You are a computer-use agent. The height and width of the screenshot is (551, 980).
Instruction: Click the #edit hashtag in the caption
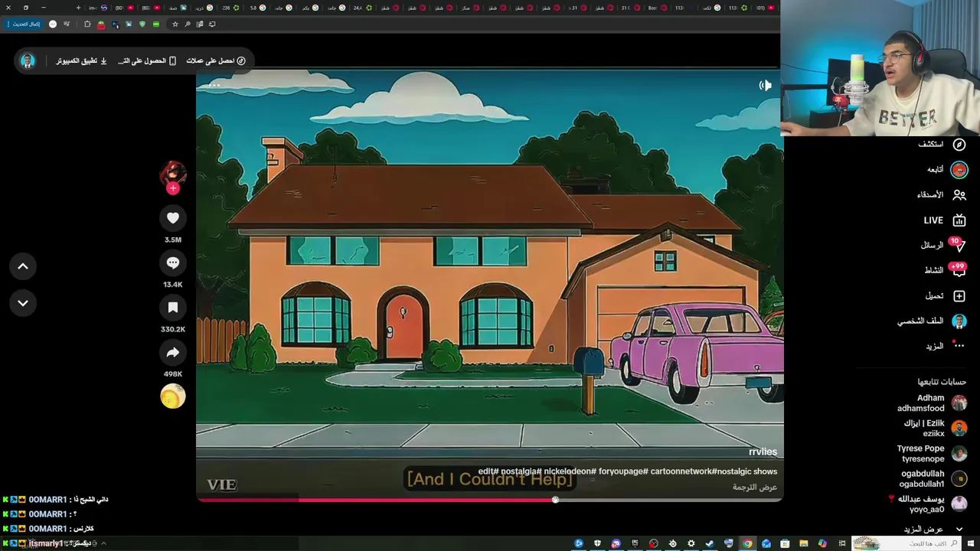488,471
